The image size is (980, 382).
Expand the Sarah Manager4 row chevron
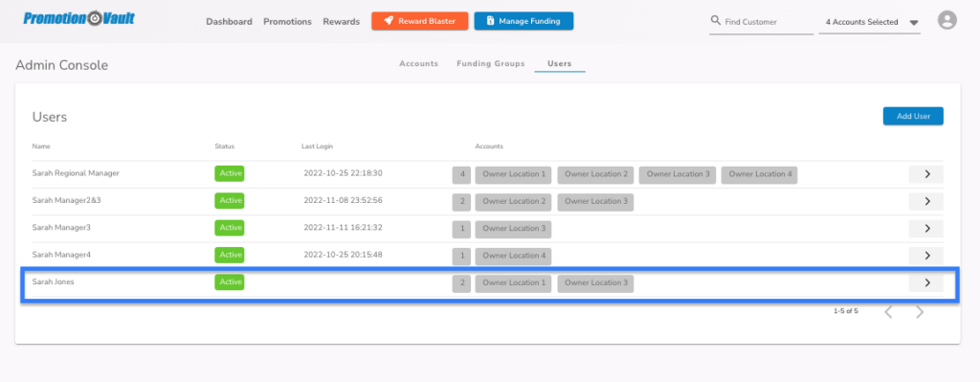pos(926,255)
